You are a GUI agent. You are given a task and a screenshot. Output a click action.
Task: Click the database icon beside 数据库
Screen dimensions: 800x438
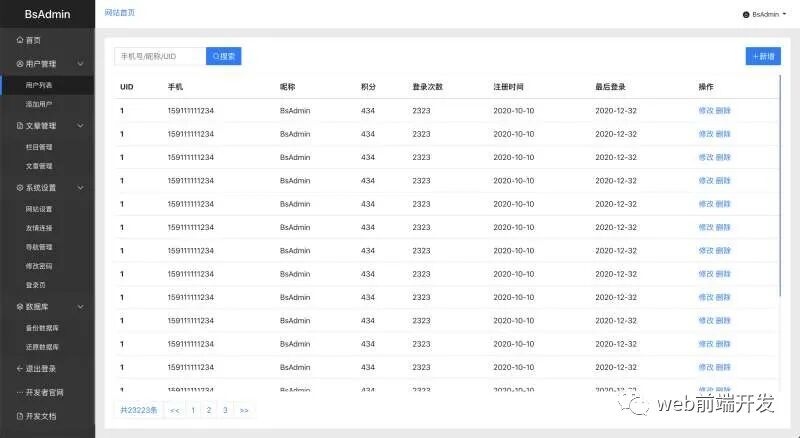tap(19, 307)
